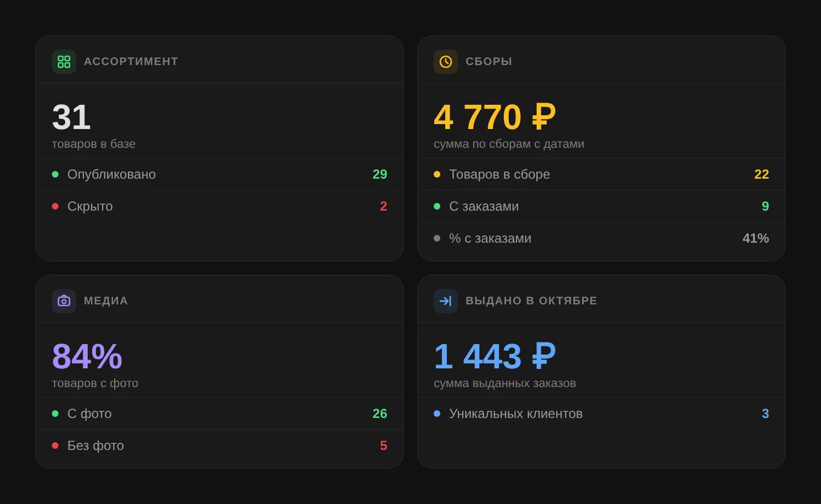Click the label 'товаров в базе'
821x504 pixels.
pyautogui.click(x=94, y=144)
